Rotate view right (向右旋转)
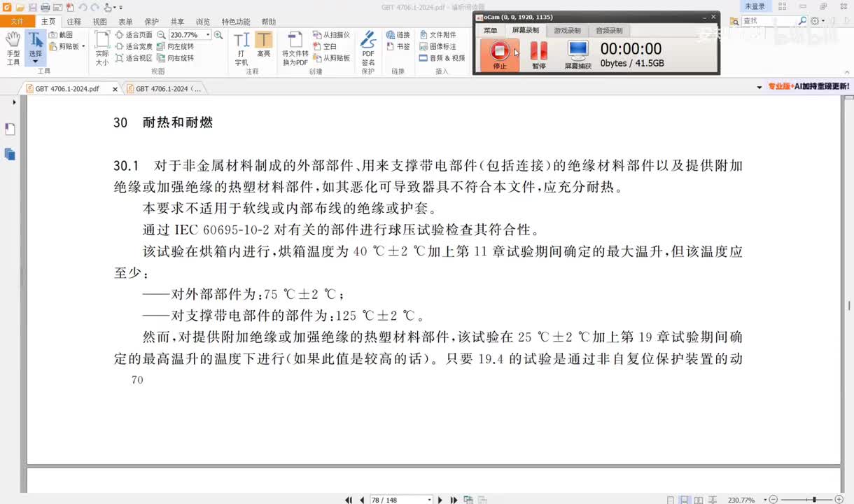The height and width of the screenshot is (504, 854). tap(176, 58)
